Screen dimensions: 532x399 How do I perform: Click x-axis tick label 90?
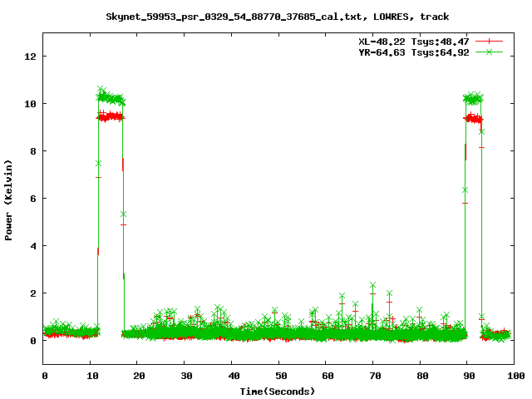point(469,376)
